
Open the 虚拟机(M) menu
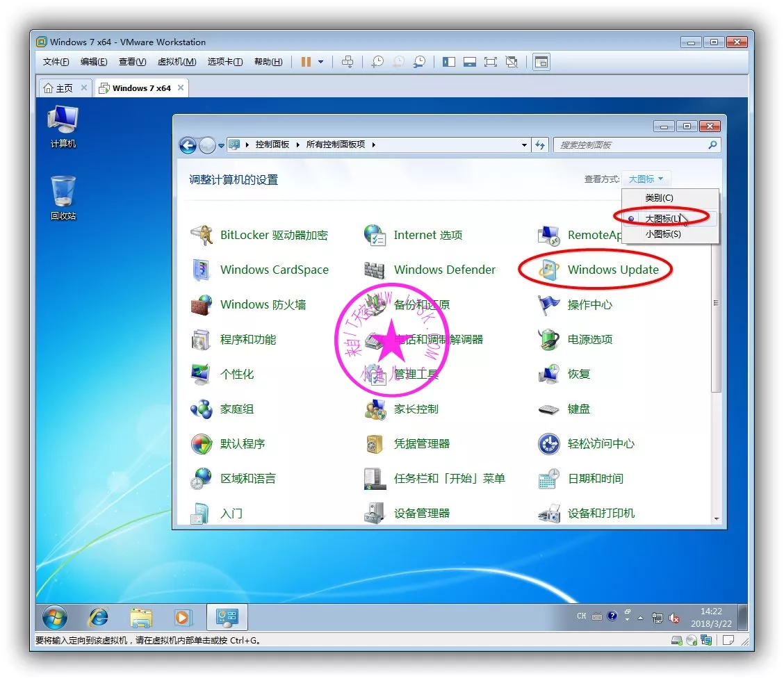[177, 62]
